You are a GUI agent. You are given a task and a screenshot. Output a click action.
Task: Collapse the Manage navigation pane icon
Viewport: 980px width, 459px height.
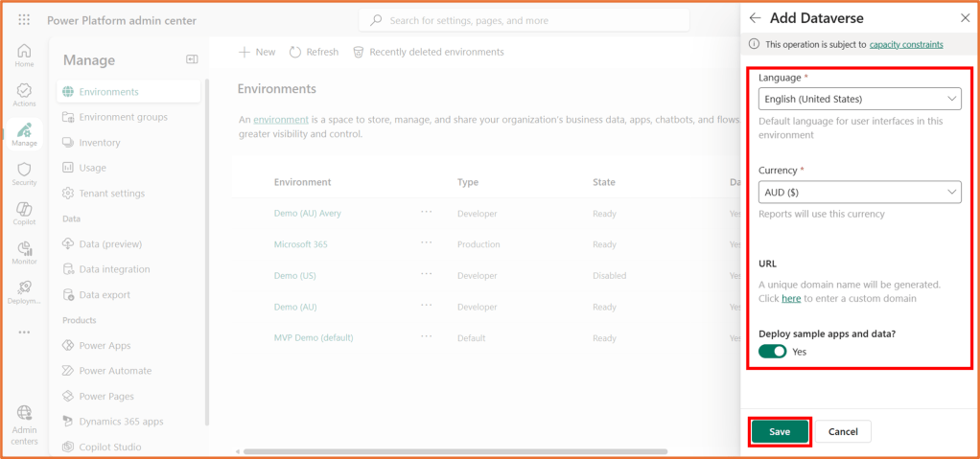tap(192, 59)
